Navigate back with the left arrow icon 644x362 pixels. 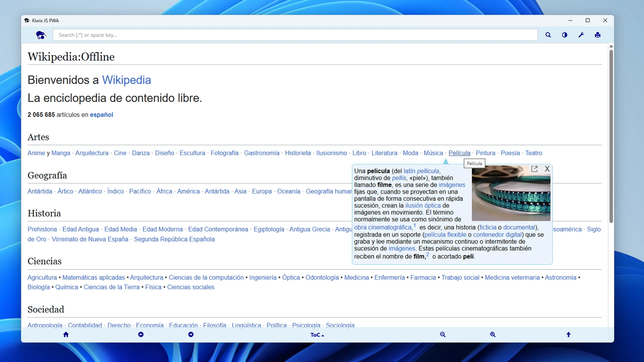coord(141,335)
